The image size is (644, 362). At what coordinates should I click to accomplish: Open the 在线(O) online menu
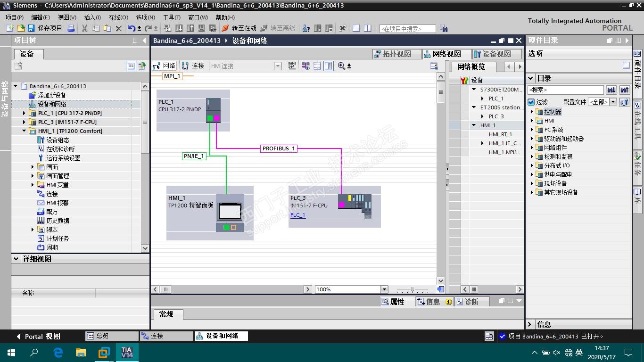point(118,17)
